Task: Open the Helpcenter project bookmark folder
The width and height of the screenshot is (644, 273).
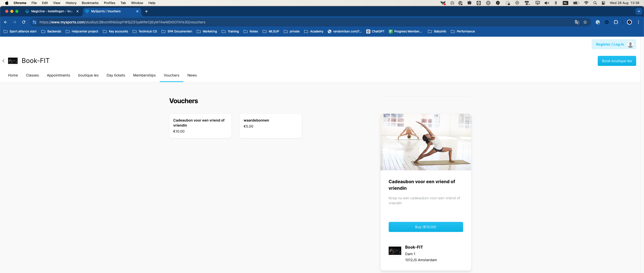Action: click(82, 31)
